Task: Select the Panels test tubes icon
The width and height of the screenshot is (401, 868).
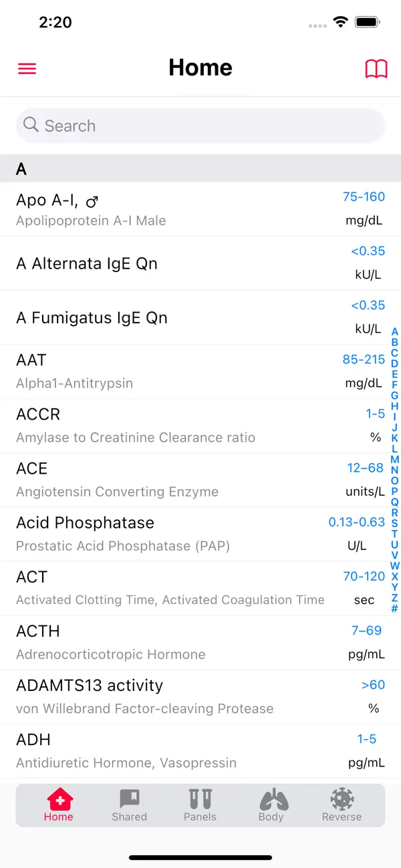Action: [x=200, y=799]
